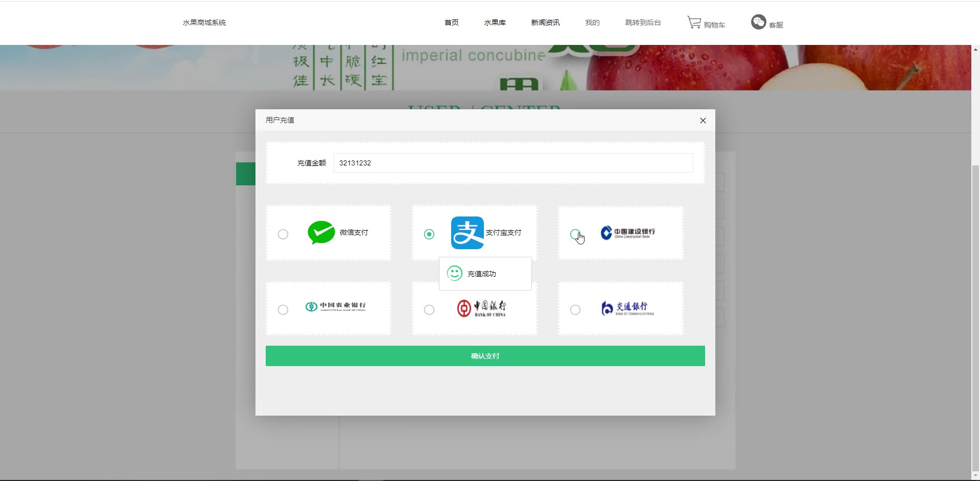Click the Bank of Communications logo
980x481 pixels.
(627, 308)
